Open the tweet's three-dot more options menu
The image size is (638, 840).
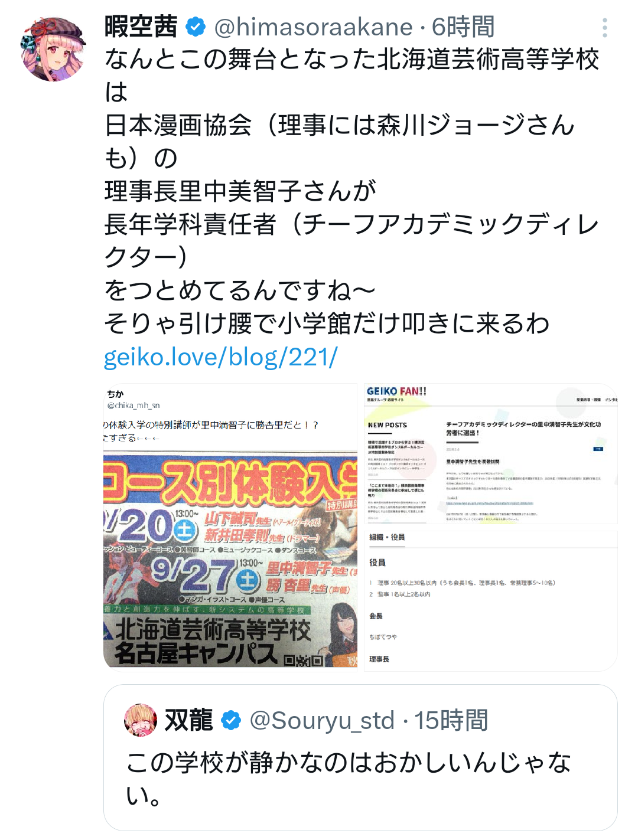click(604, 28)
